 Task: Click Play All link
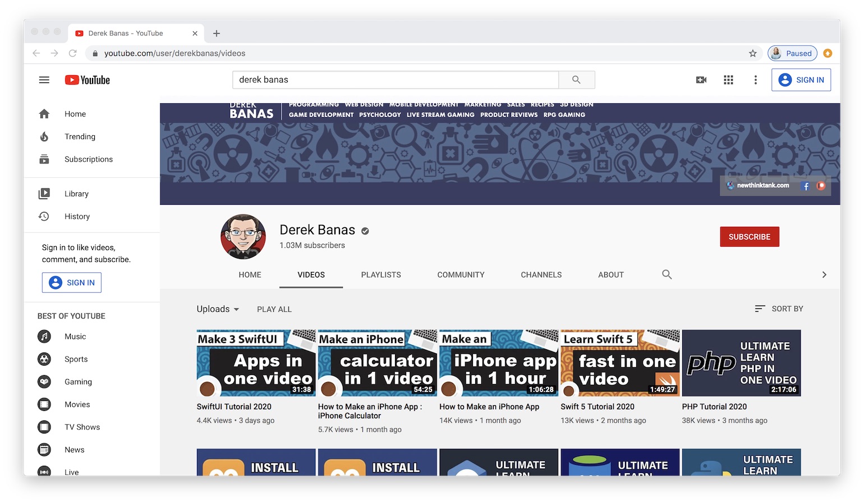tap(274, 309)
